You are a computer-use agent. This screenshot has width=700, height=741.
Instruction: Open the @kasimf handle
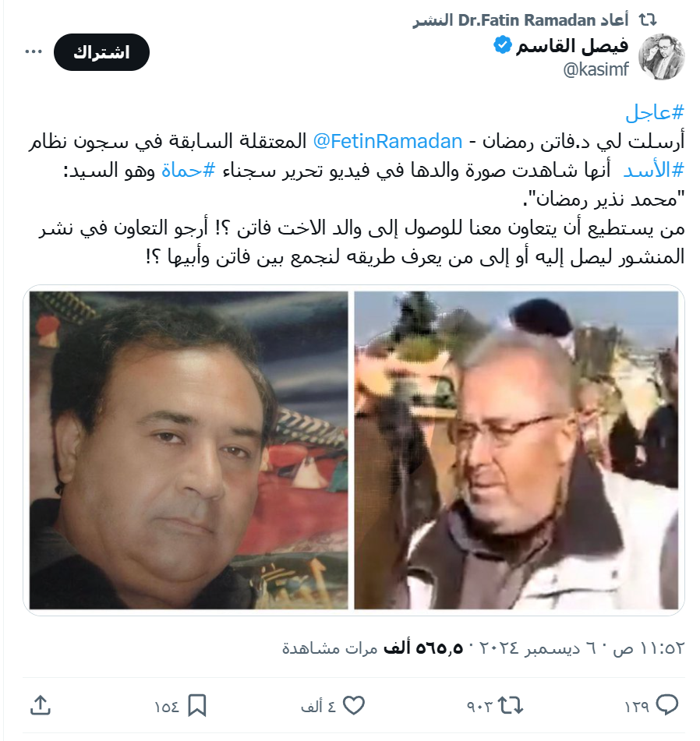click(596, 69)
